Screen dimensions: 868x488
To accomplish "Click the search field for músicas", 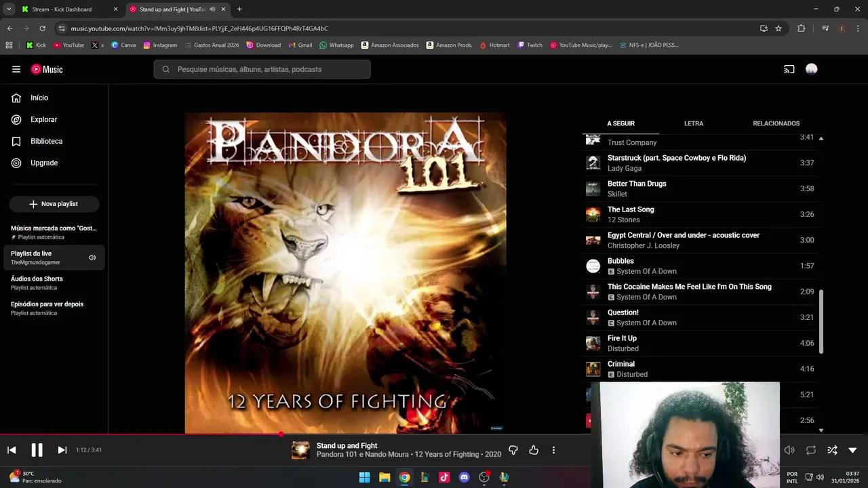I will (x=261, y=68).
